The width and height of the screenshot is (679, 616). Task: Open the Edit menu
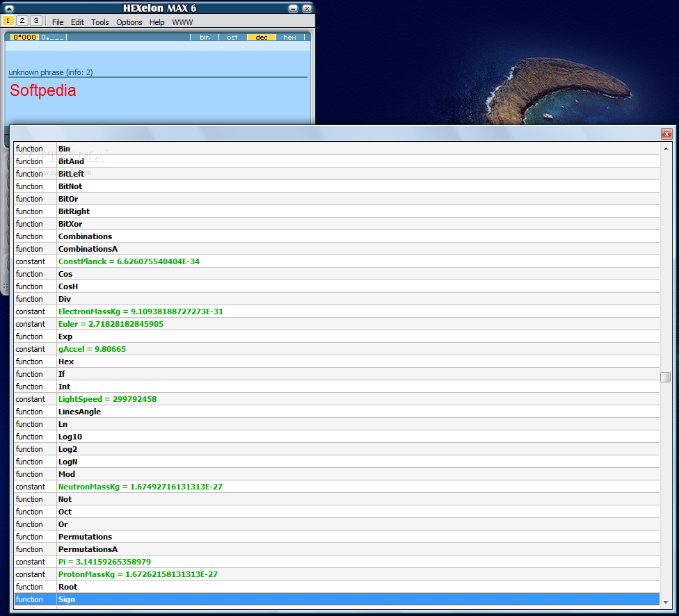pos(77,22)
